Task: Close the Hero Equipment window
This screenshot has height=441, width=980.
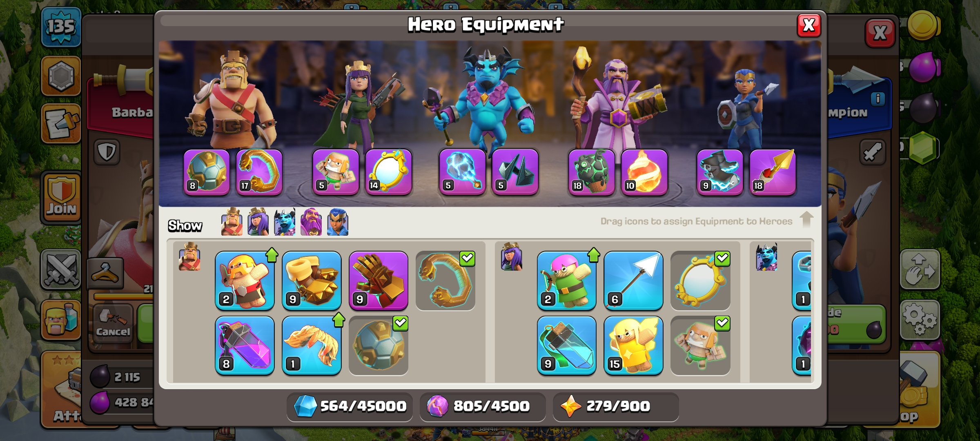Action: point(809,25)
